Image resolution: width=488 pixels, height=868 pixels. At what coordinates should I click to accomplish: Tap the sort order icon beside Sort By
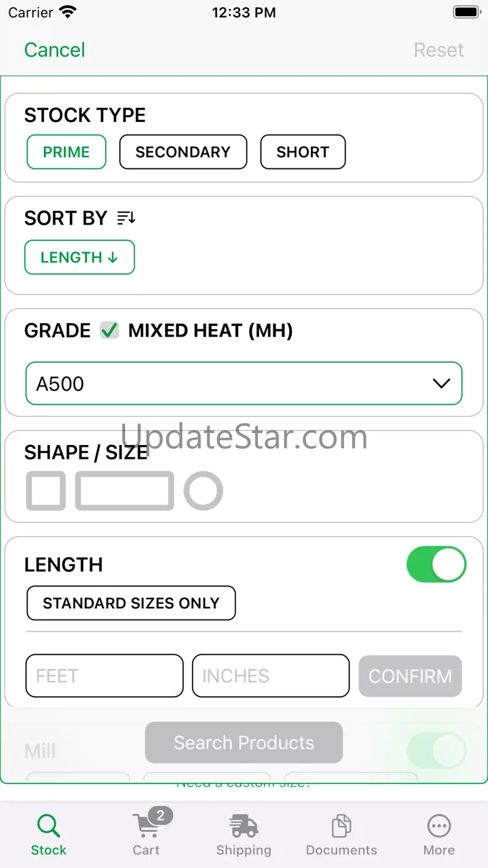pos(126,218)
